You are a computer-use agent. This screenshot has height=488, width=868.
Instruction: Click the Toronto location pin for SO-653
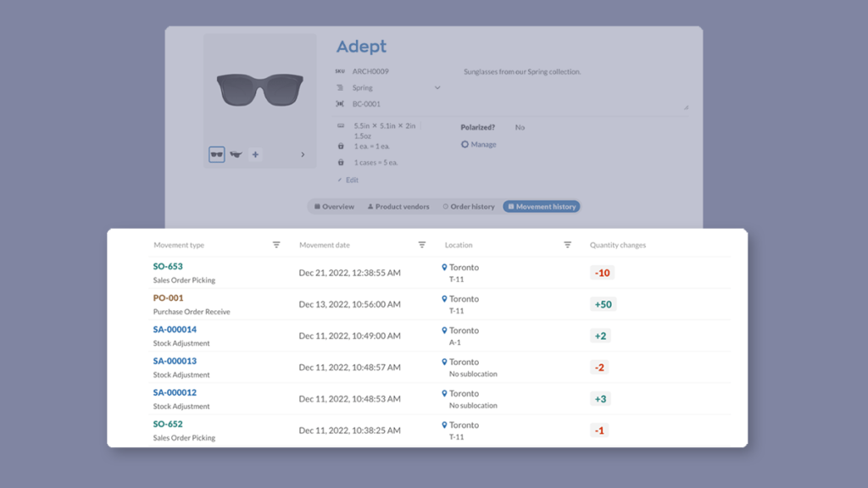(x=444, y=267)
